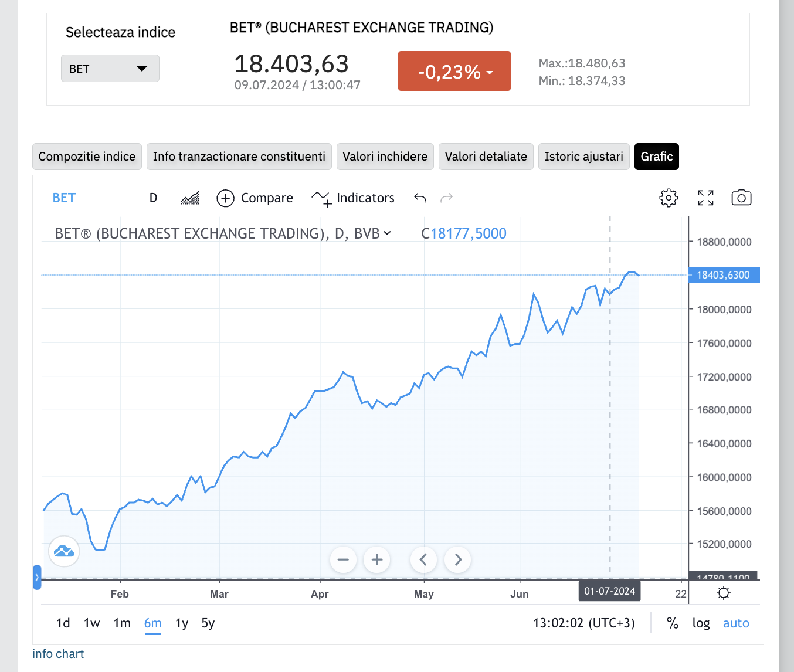794x672 pixels.
Task: Click the 01-07-2024 date marker
Action: (610, 591)
